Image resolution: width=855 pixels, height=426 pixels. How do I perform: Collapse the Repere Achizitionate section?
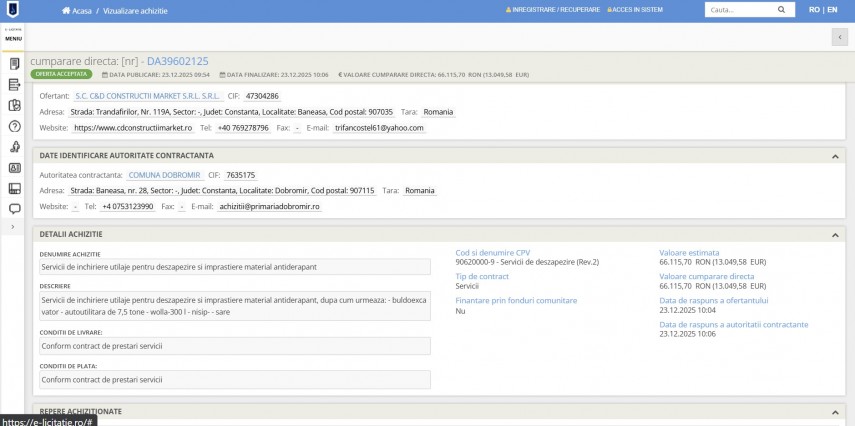[x=835, y=411]
